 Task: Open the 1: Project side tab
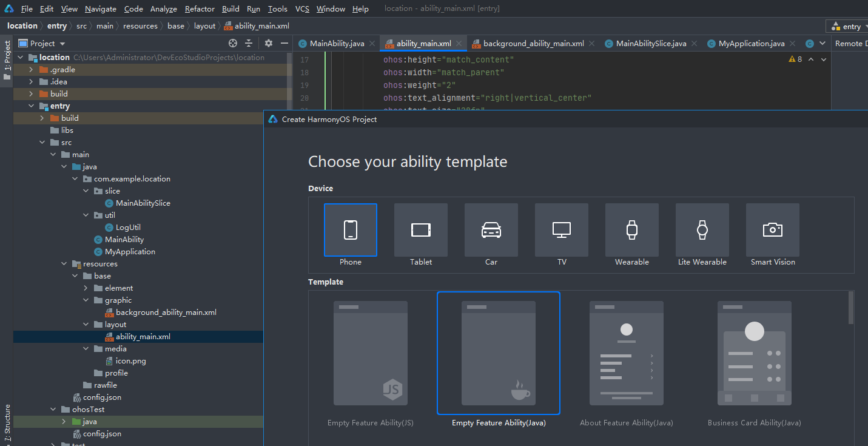[7, 61]
